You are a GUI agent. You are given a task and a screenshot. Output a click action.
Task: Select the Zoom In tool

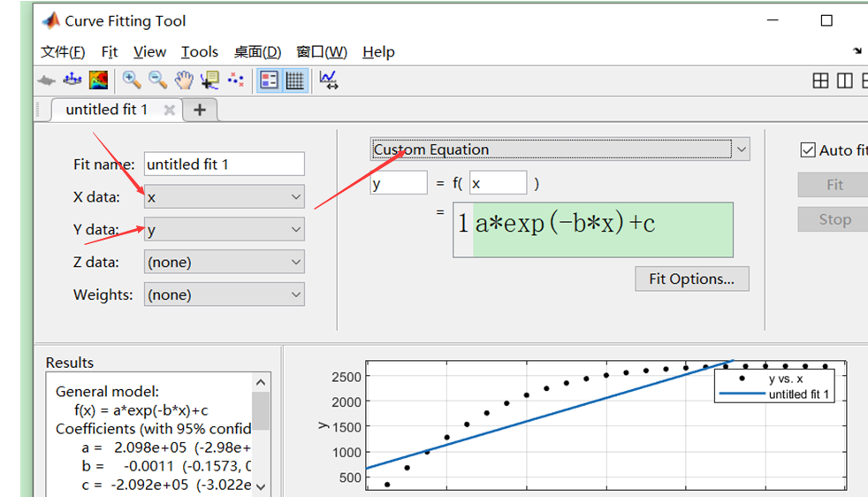[x=131, y=80]
